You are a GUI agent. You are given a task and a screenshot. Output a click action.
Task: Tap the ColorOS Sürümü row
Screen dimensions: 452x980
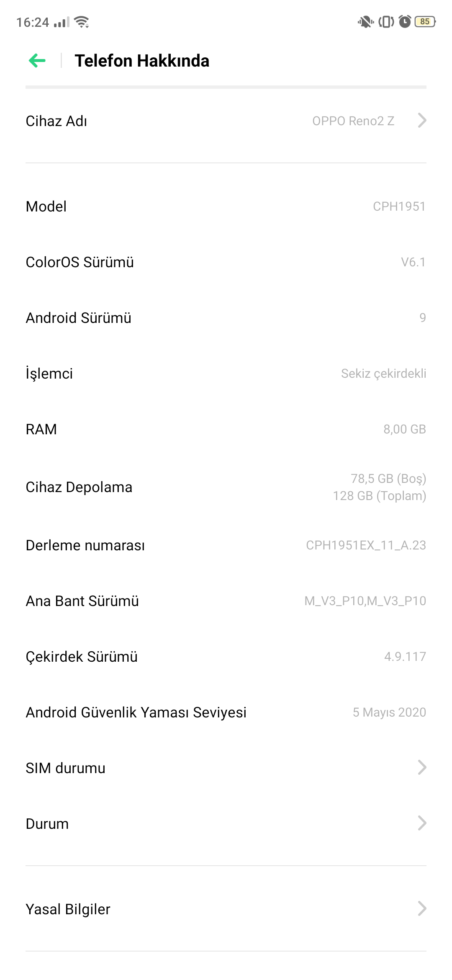pos(226,262)
